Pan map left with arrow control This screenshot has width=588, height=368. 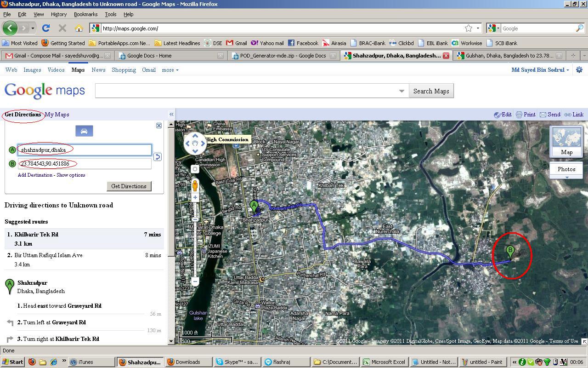[x=187, y=144]
